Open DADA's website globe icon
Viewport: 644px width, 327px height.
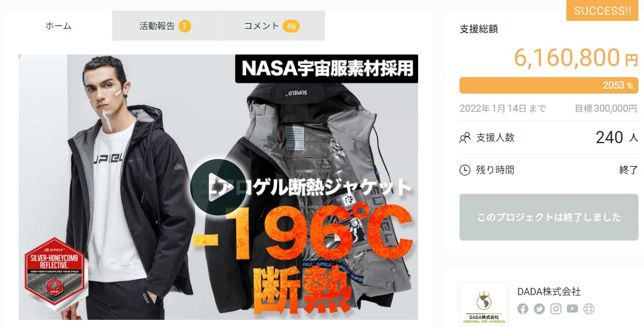pos(589,309)
